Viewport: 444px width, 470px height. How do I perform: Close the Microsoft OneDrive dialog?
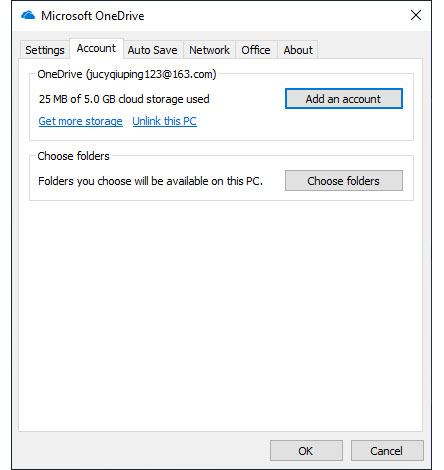(x=416, y=15)
